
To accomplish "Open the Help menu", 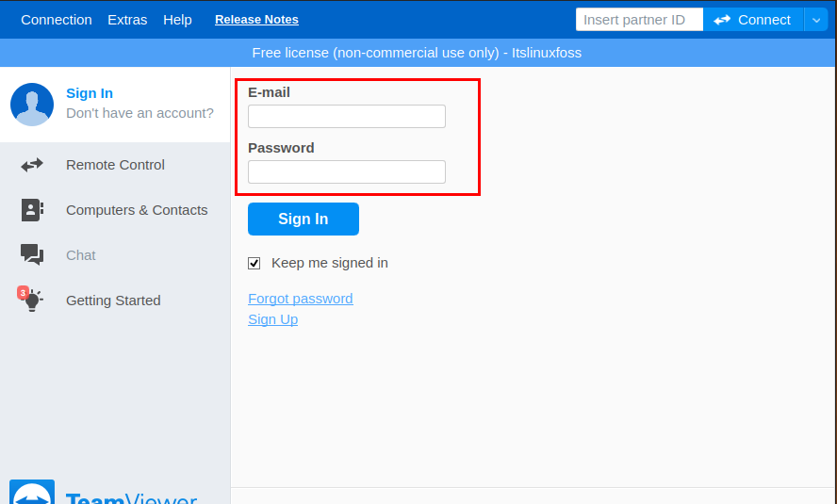I will click(x=177, y=20).
